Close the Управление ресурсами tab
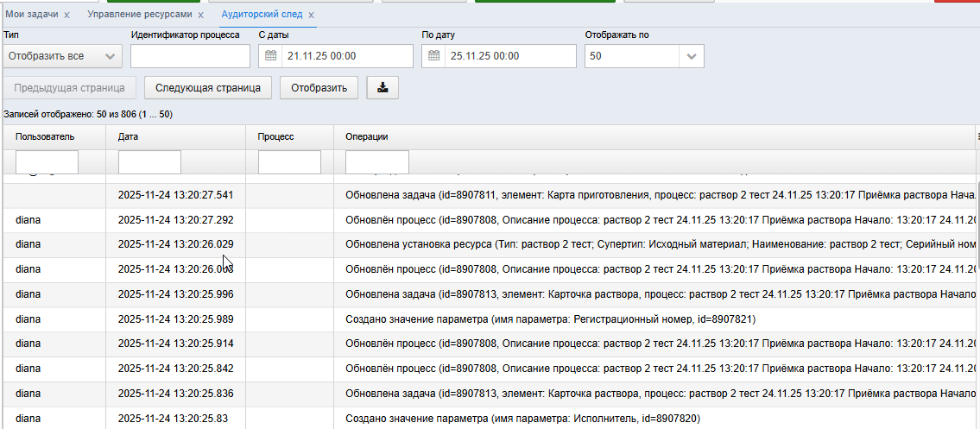This screenshot has height=429, width=980. (200, 15)
